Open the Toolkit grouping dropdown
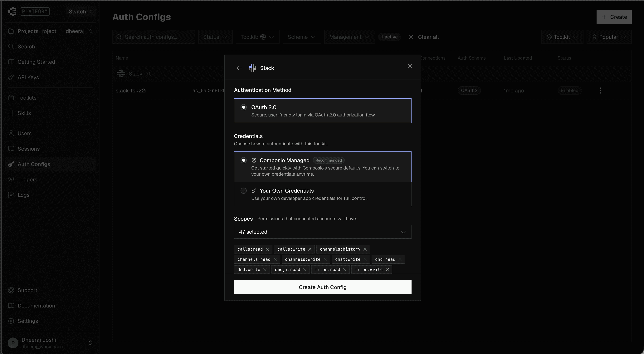 click(562, 37)
